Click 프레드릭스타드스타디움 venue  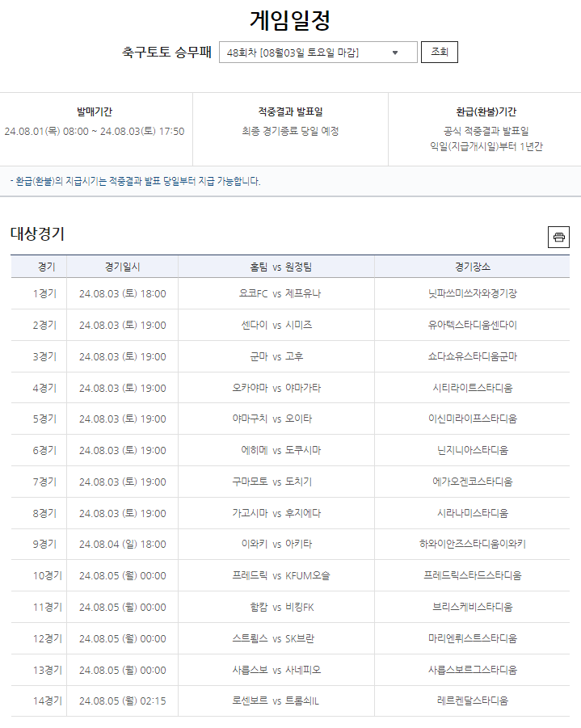473,576
